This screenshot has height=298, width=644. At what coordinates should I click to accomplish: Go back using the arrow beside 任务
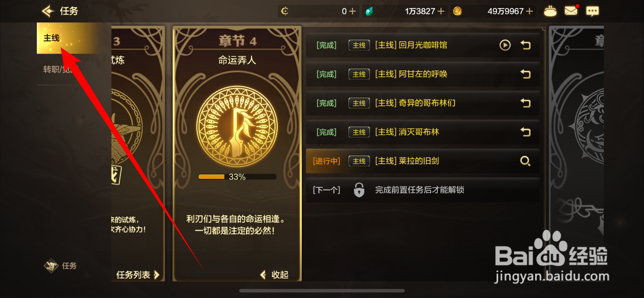pyautogui.click(x=48, y=11)
